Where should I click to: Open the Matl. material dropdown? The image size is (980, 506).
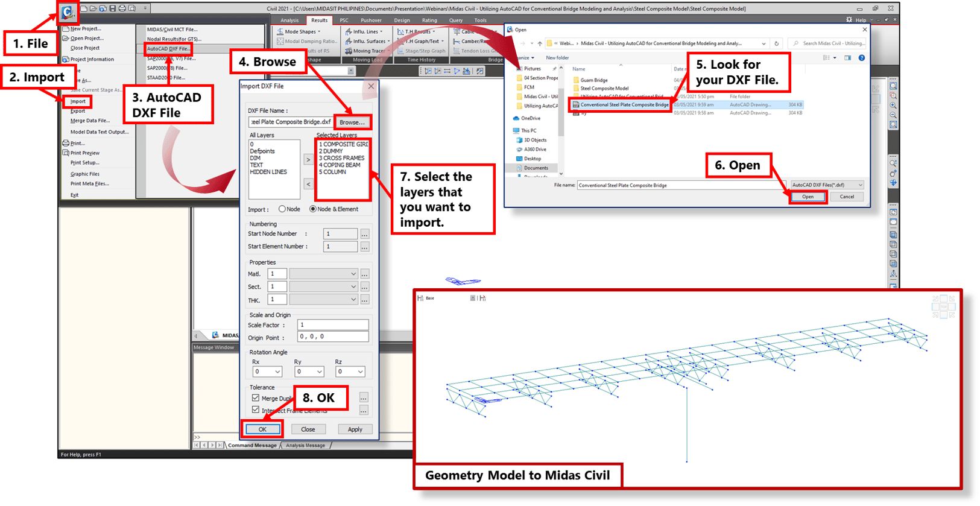click(x=324, y=274)
